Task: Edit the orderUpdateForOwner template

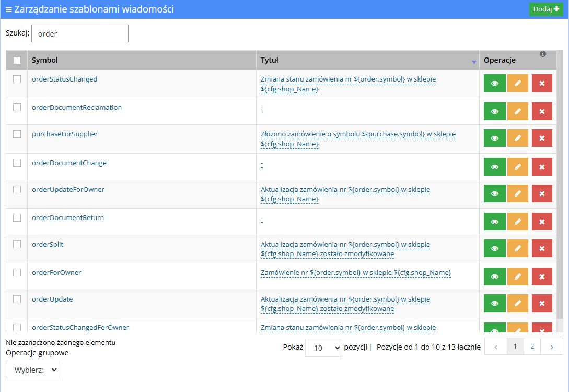Action: click(x=518, y=193)
